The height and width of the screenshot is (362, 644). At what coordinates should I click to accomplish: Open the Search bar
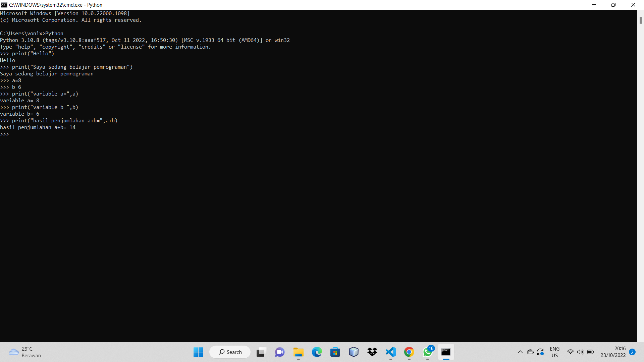pyautogui.click(x=230, y=352)
